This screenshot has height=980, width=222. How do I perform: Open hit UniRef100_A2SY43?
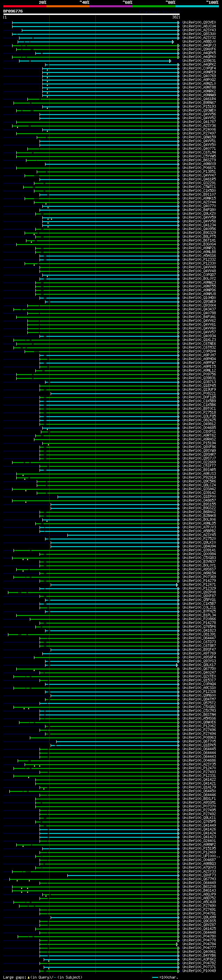pyautogui.click(x=199, y=30)
